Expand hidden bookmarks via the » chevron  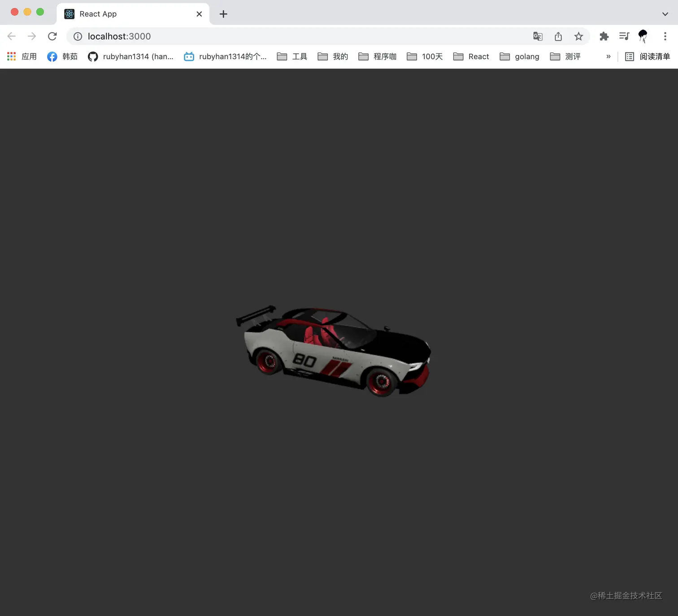(x=608, y=56)
